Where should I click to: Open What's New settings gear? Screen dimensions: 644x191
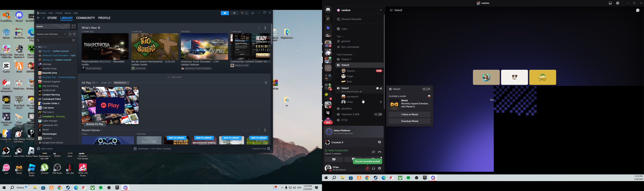click(99, 28)
